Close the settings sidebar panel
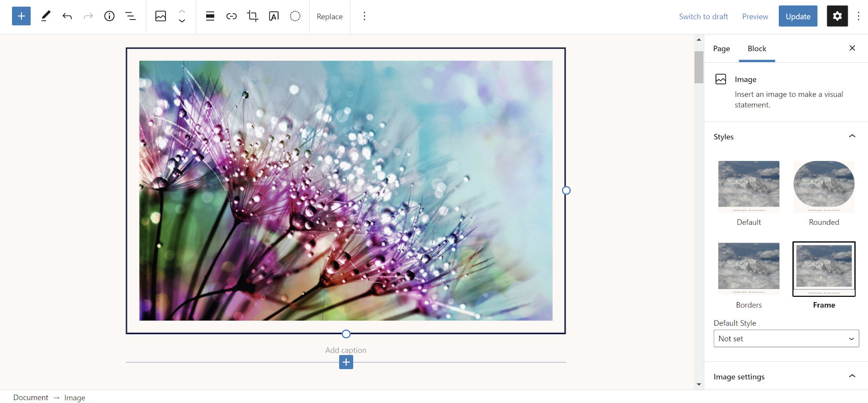 [x=852, y=48]
